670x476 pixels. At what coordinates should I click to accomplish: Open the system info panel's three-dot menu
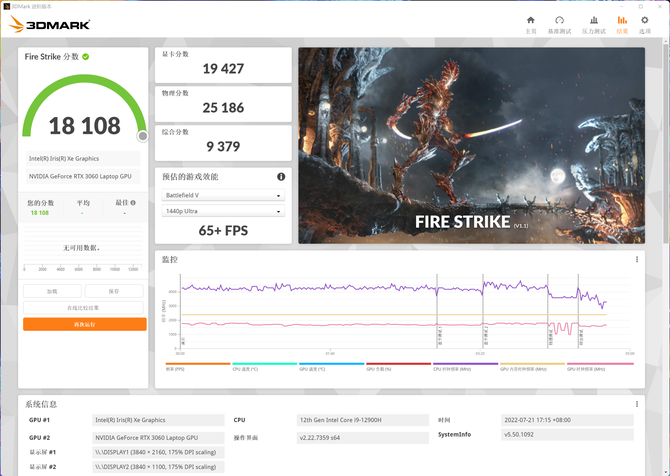(x=637, y=404)
